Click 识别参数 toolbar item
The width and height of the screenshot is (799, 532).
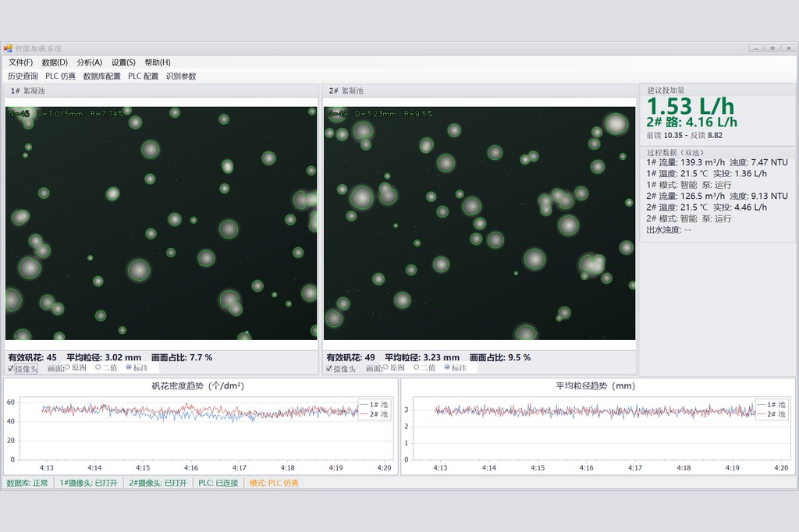tap(181, 76)
